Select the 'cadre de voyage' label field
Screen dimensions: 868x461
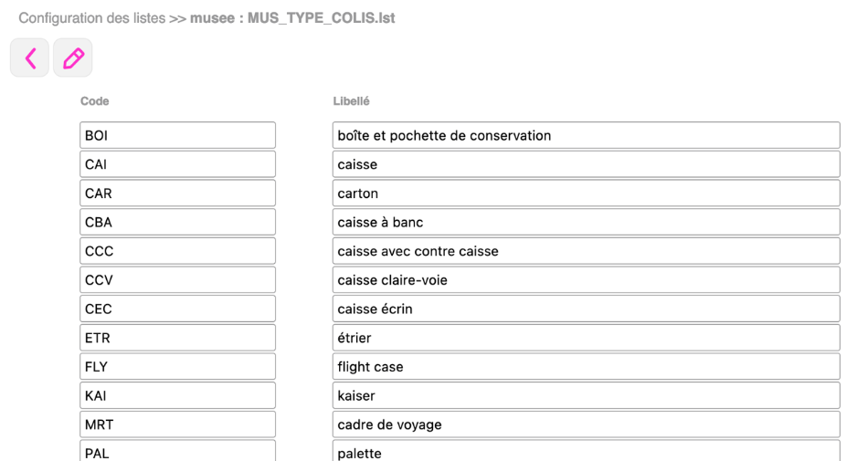[x=586, y=424]
